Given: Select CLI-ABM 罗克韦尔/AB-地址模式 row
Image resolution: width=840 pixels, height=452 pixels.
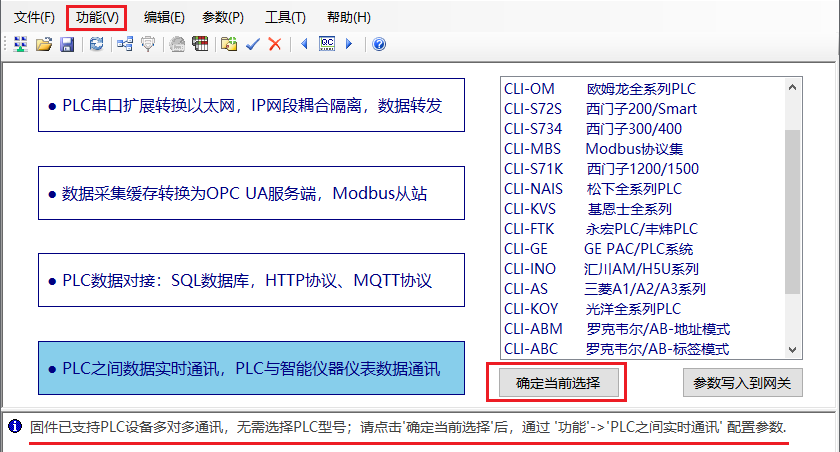Looking at the screenshot, I should pos(643,329).
